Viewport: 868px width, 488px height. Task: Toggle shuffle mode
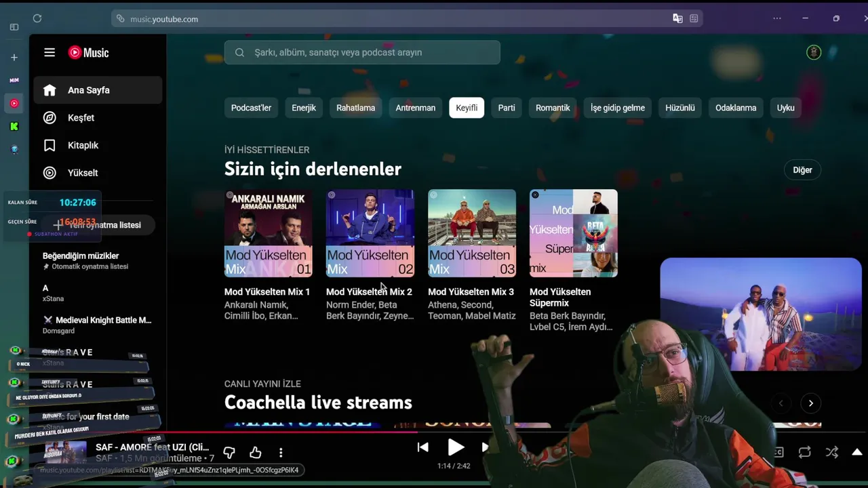(x=831, y=452)
